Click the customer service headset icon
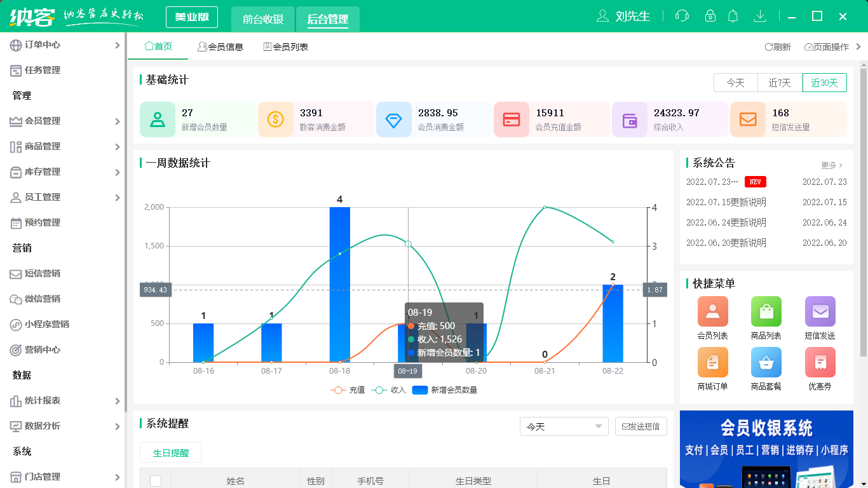This screenshot has height=488, width=868. click(682, 16)
